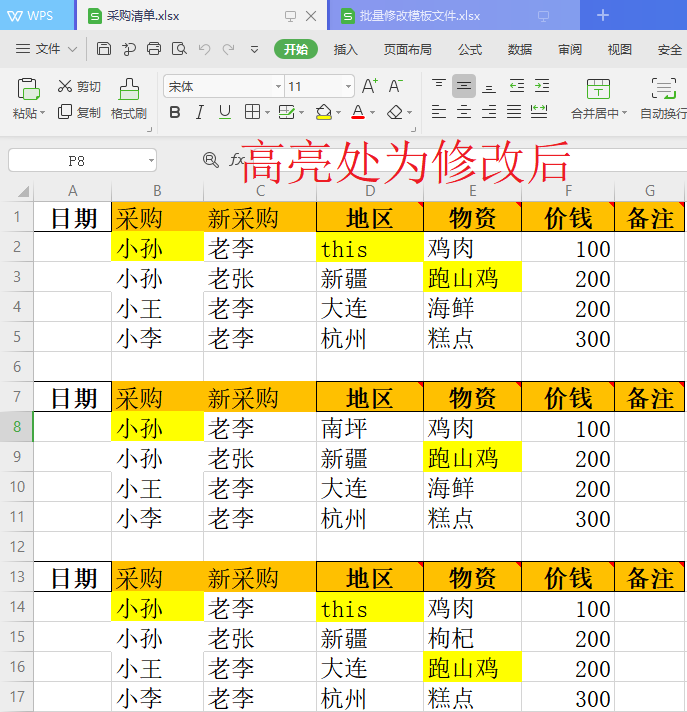Click the Distributed alignment icon
The width and height of the screenshot is (687, 712).
[539, 112]
